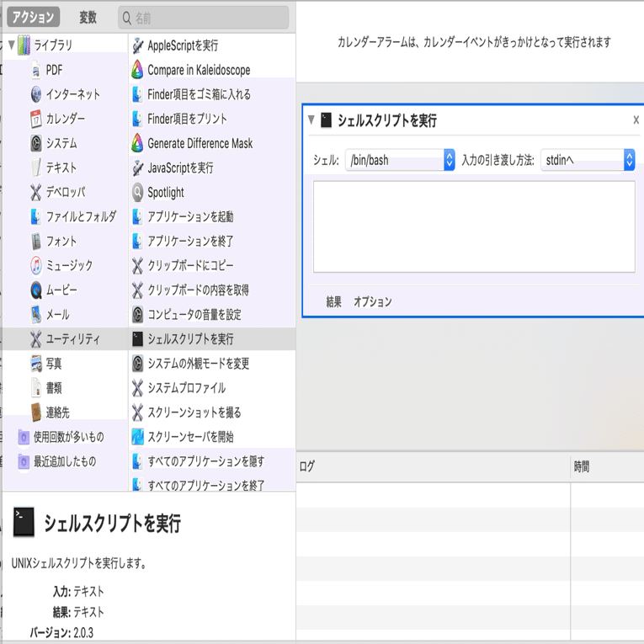Show the 結果 section of the action

333,302
